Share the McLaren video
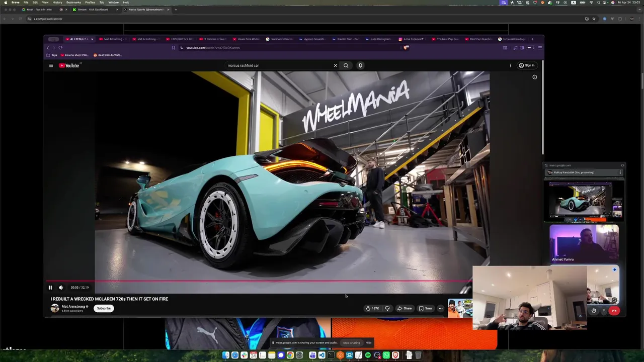 pyautogui.click(x=405, y=308)
